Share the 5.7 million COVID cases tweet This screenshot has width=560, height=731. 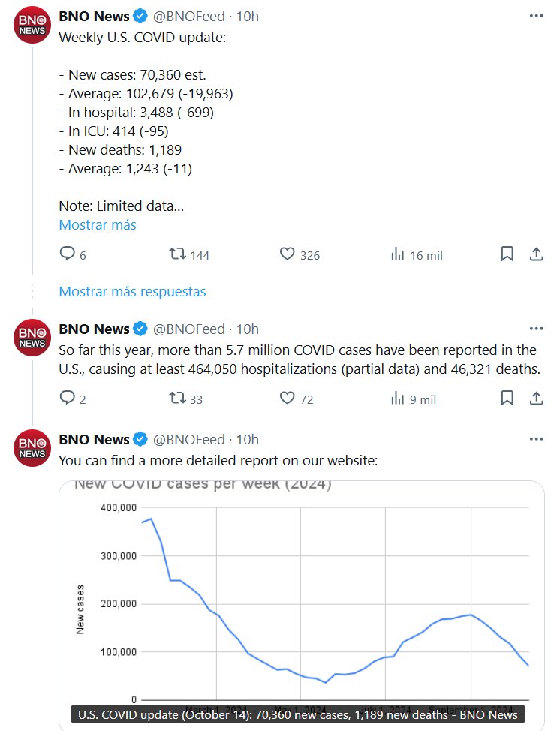[536, 399]
